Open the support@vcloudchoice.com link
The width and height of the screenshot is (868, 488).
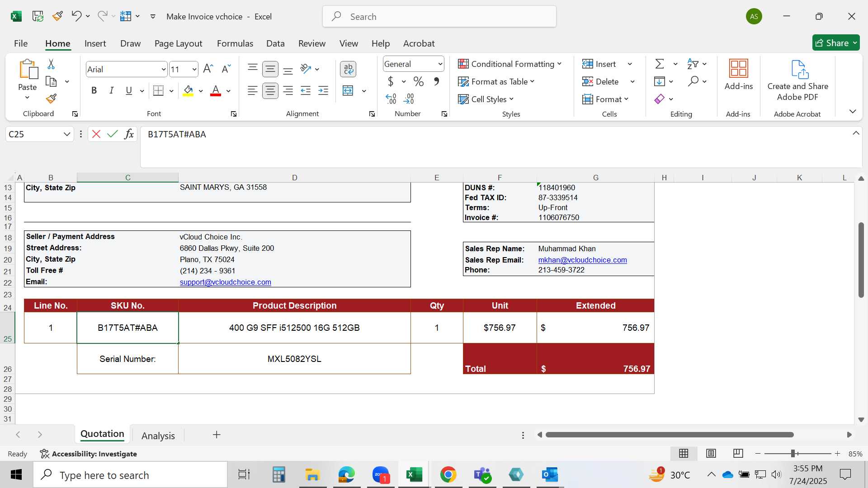pyautogui.click(x=225, y=282)
